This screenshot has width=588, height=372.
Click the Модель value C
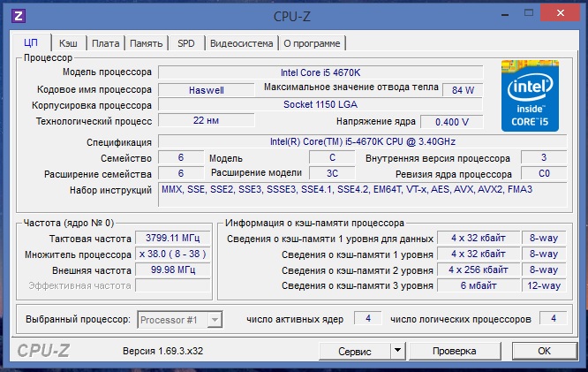point(332,157)
